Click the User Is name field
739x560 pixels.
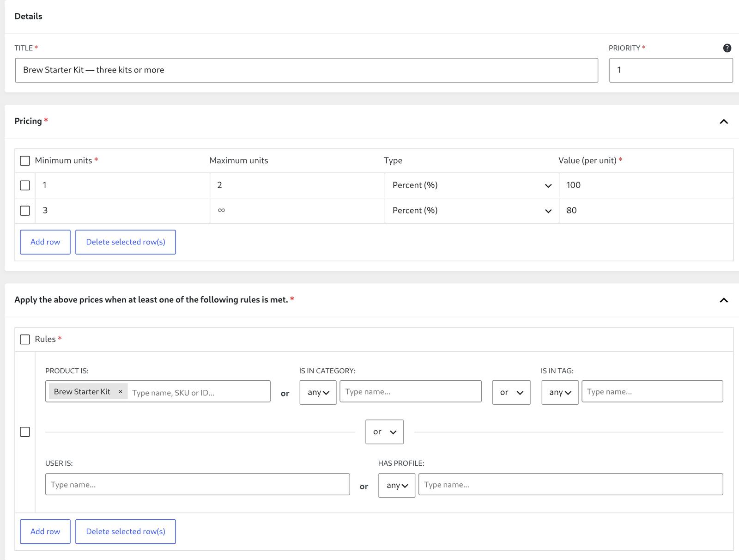pyautogui.click(x=198, y=484)
